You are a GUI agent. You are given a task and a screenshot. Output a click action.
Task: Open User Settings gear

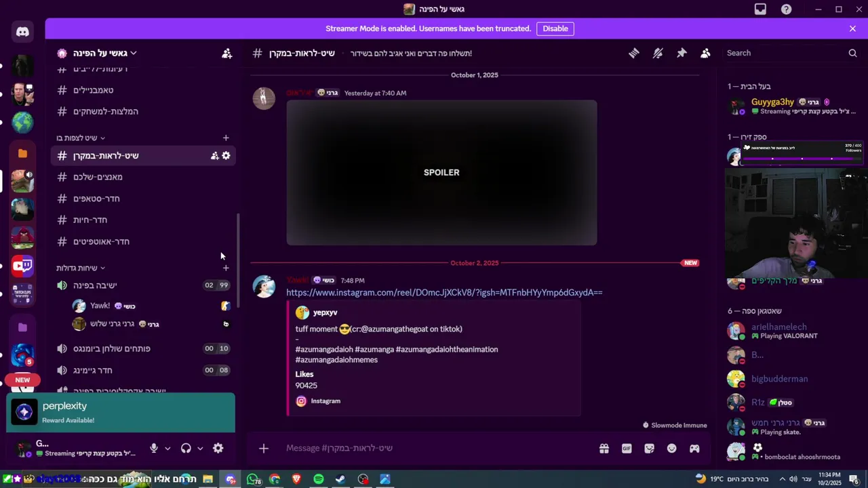pyautogui.click(x=218, y=448)
